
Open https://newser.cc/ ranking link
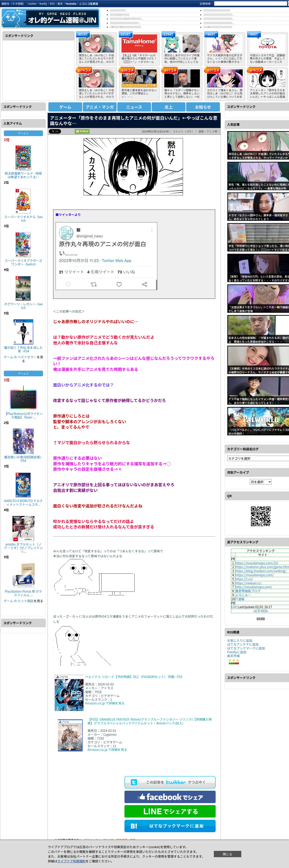pyautogui.click(x=248, y=583)
